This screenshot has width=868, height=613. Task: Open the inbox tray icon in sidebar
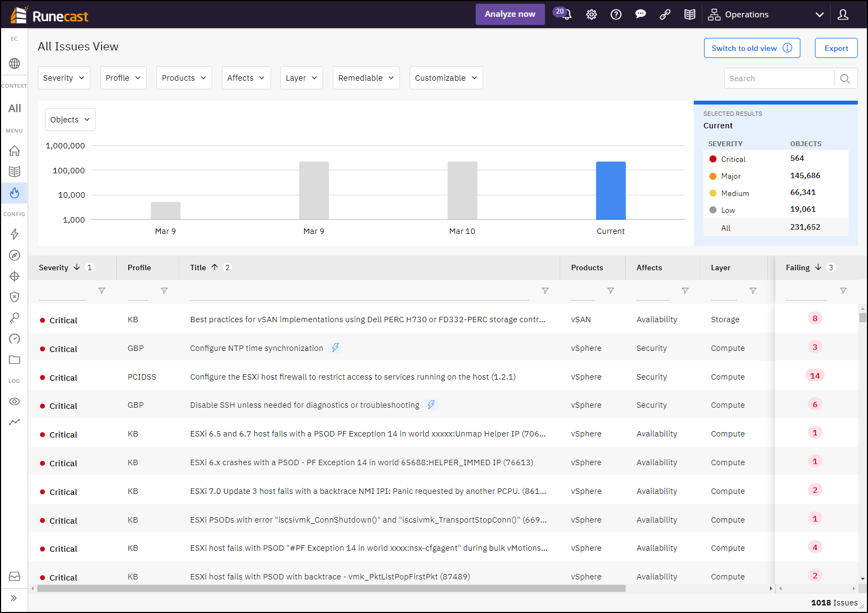[x=15, y=576]
